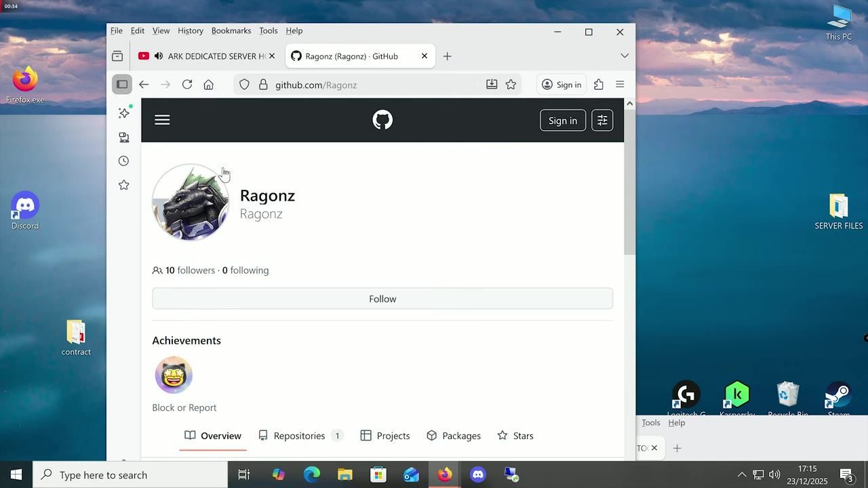Click the site padlock security icon

click(263, 85)
